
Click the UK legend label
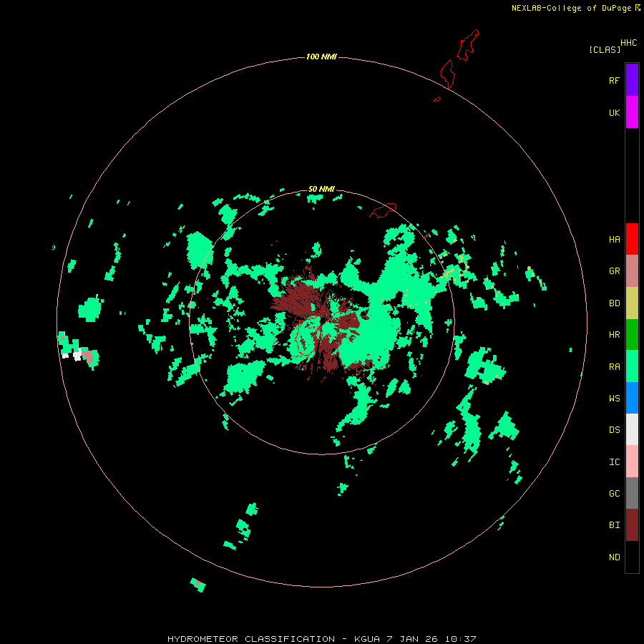[614, 113]
